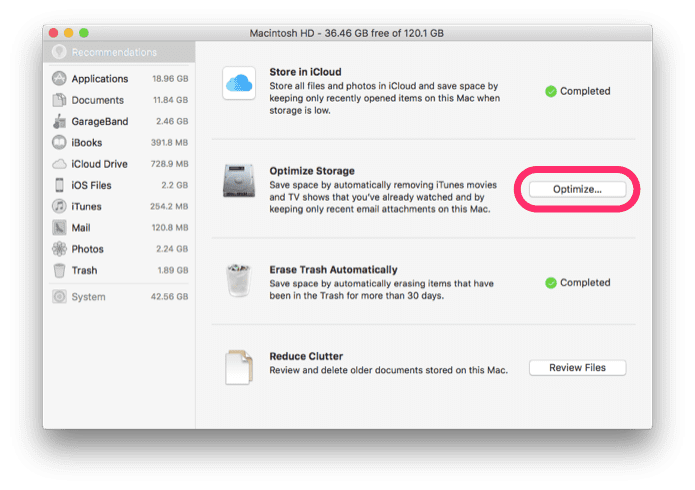695x490 pixels.
Task: Click the Mail stamp icon
Action: point(59,227)
